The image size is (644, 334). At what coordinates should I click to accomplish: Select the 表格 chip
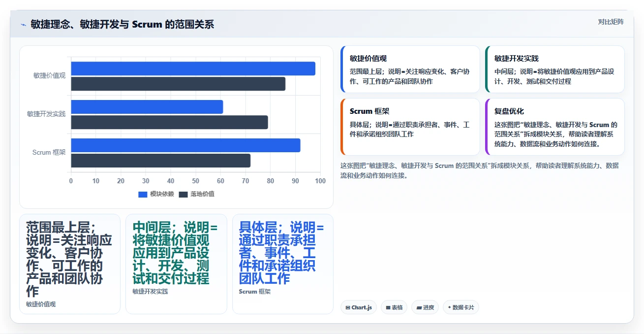click(x=394, y=307)
